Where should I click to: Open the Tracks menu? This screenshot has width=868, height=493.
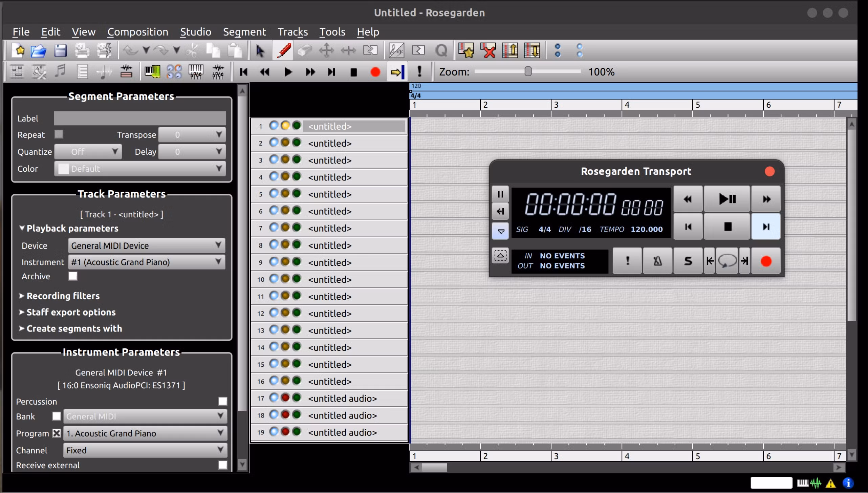(x=293, y=32)
